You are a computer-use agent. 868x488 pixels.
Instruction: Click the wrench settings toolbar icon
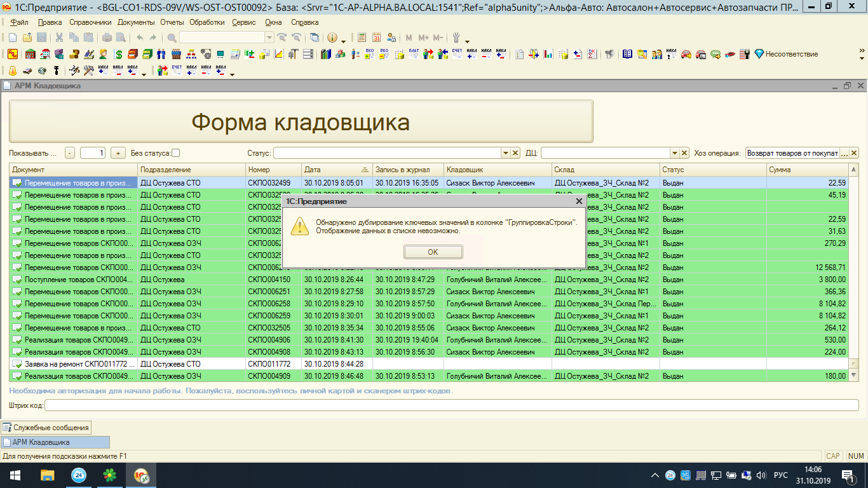(456, 38)
